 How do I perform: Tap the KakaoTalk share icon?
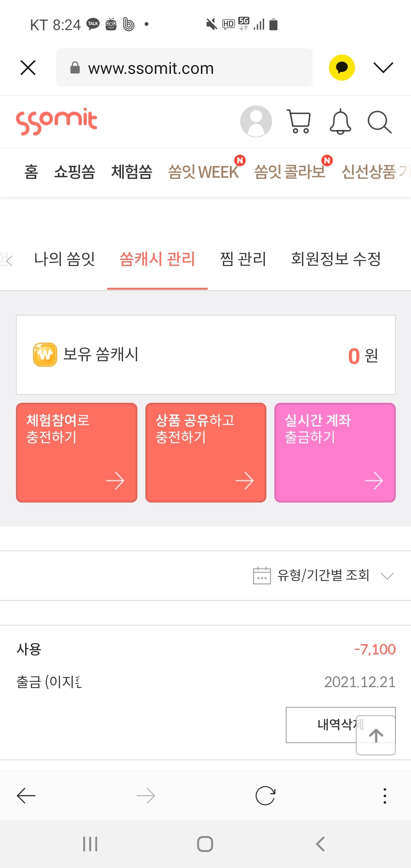(x=342, y=68)
